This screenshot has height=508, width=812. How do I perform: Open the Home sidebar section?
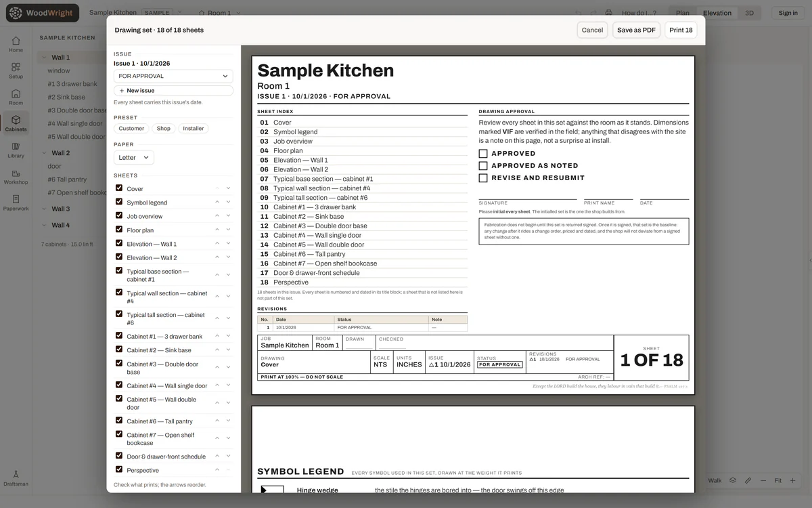(16, 44)
